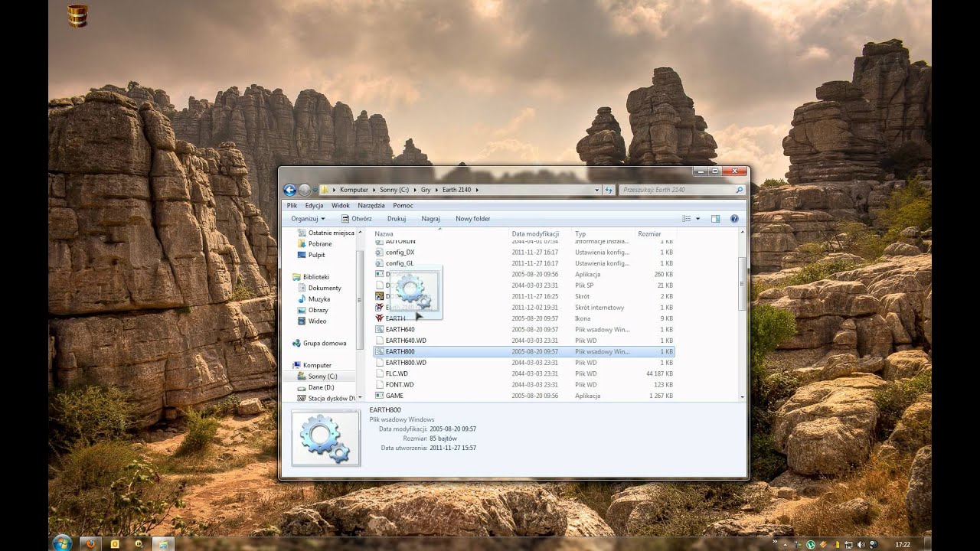Sort by Data modyfikacji column header
The width and height of the screenshot is (980, 551).
pyautogui.click(x=540, y=233)
